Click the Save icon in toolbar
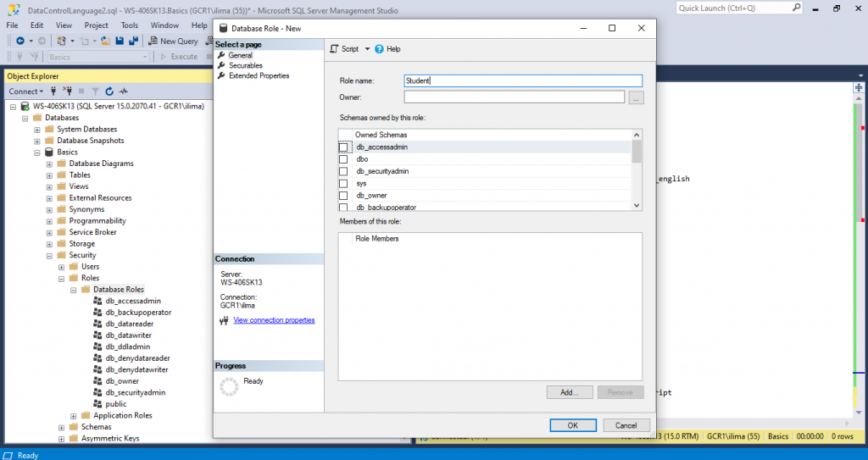The height and width of the screenshot is (460, 868). [x=120, y=41]
